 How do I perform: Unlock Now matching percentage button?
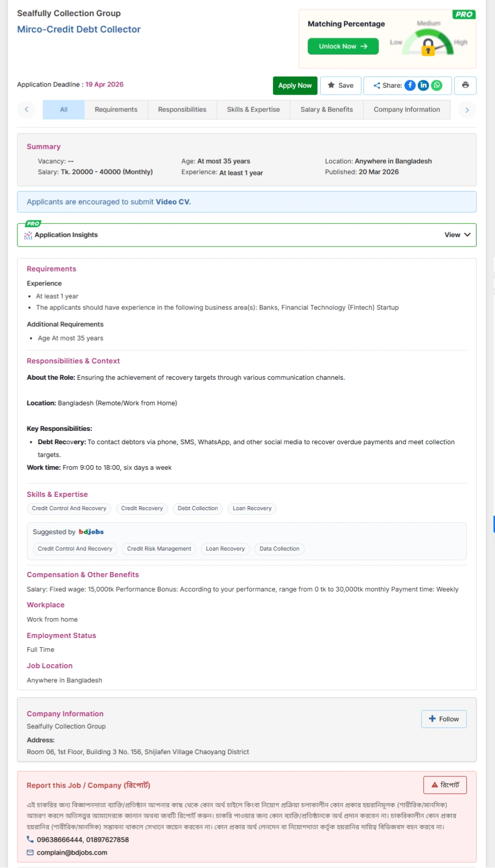point(343,46)
